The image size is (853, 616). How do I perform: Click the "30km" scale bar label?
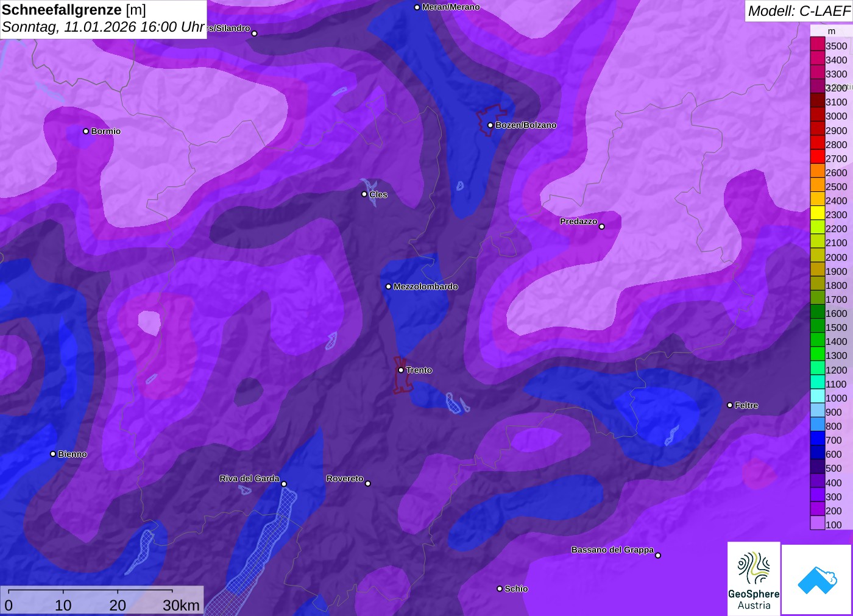181,605
